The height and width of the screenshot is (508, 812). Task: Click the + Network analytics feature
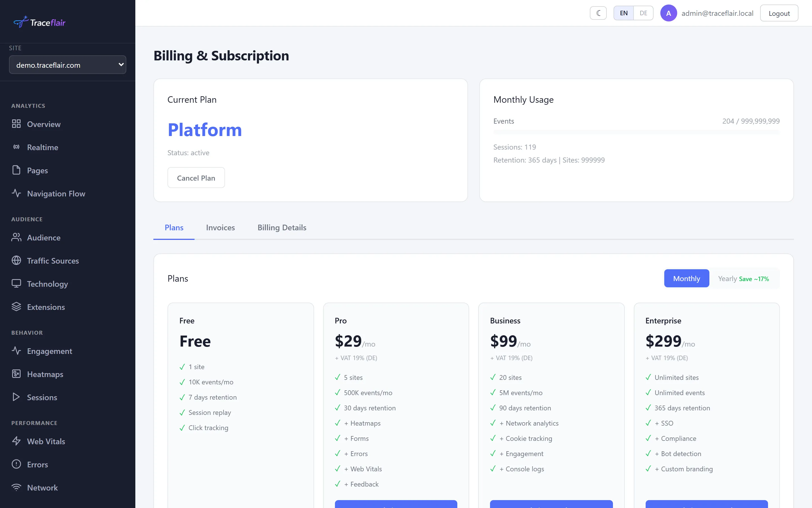tap(529, 423)
